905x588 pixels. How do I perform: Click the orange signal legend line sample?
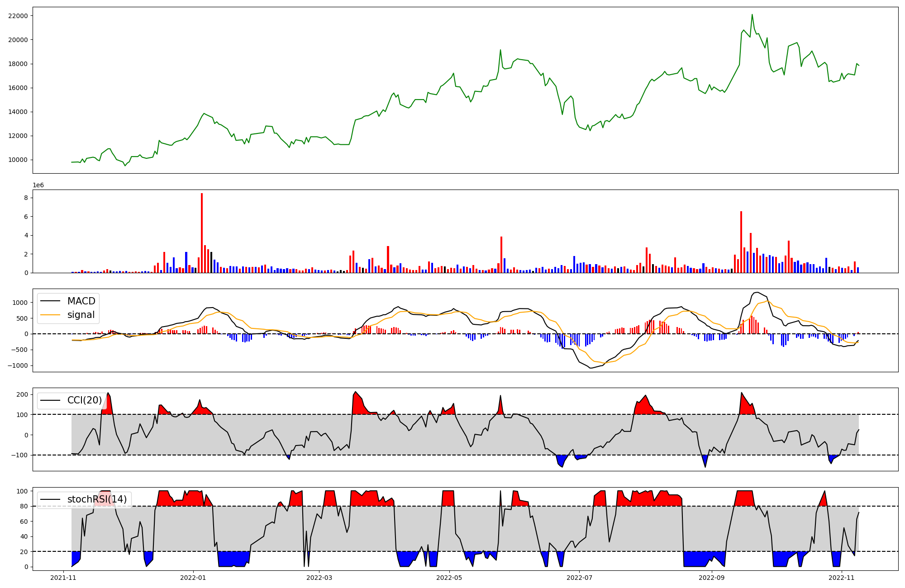click(x=50, y=315)
